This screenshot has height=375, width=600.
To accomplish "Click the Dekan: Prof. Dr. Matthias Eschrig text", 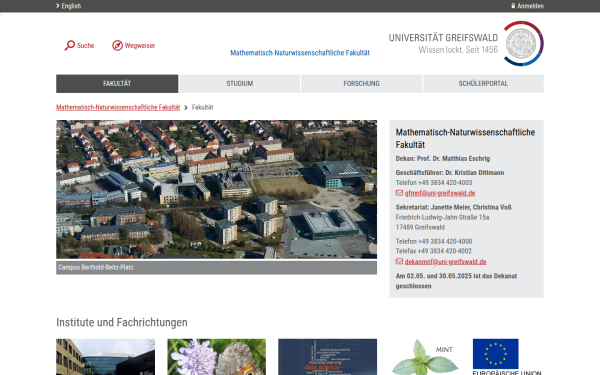I will (443, 158).
